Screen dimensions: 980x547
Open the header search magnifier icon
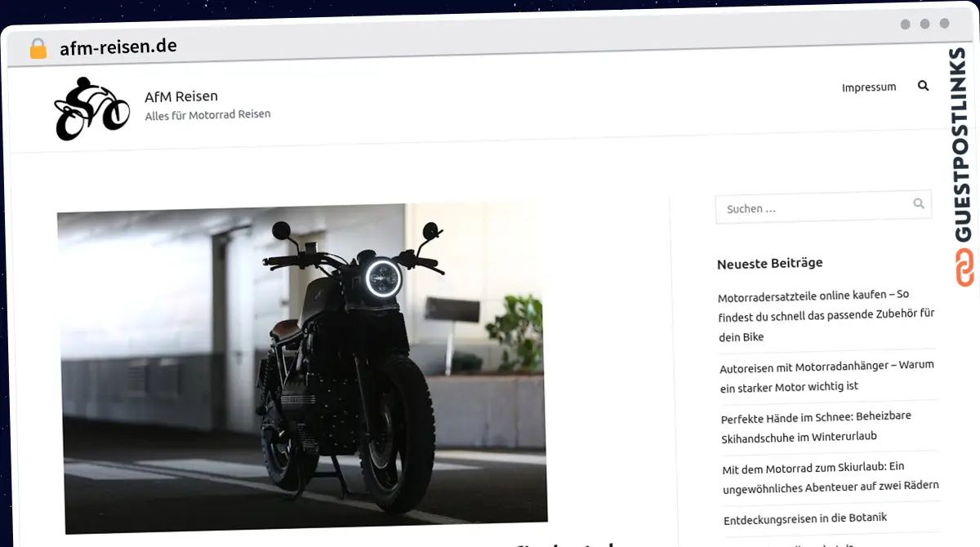click(x=923, y=86)
